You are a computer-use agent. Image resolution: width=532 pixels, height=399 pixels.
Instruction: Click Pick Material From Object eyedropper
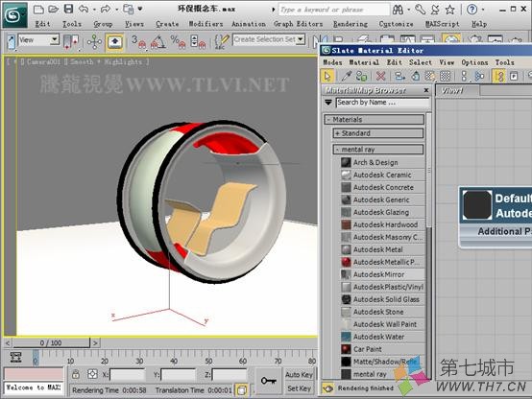click(x=346, y=77)
